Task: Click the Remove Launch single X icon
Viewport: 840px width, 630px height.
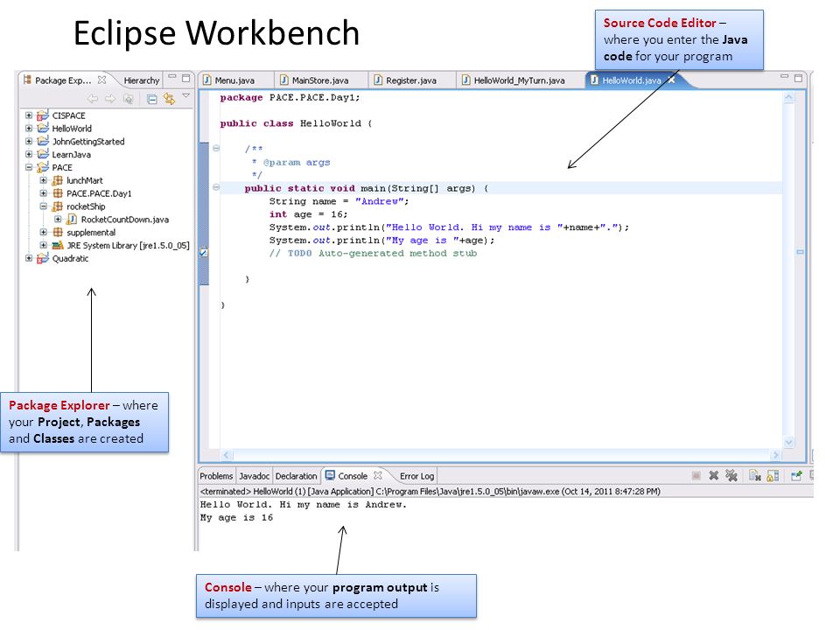Action: (714, 475)
